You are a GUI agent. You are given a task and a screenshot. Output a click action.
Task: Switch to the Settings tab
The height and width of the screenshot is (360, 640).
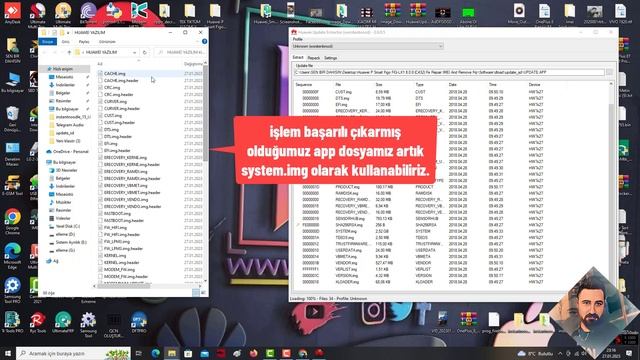tap(330, 58)
